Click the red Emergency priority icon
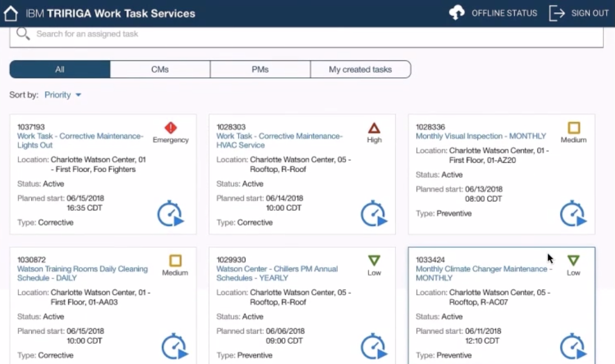Screen dimensions: 615x364 point(171,128)
